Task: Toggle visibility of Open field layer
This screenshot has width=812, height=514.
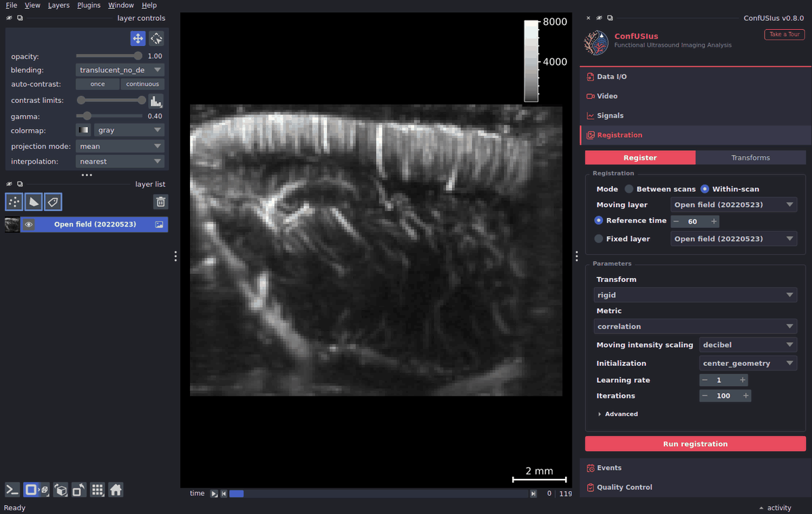Action: [28, 225]
